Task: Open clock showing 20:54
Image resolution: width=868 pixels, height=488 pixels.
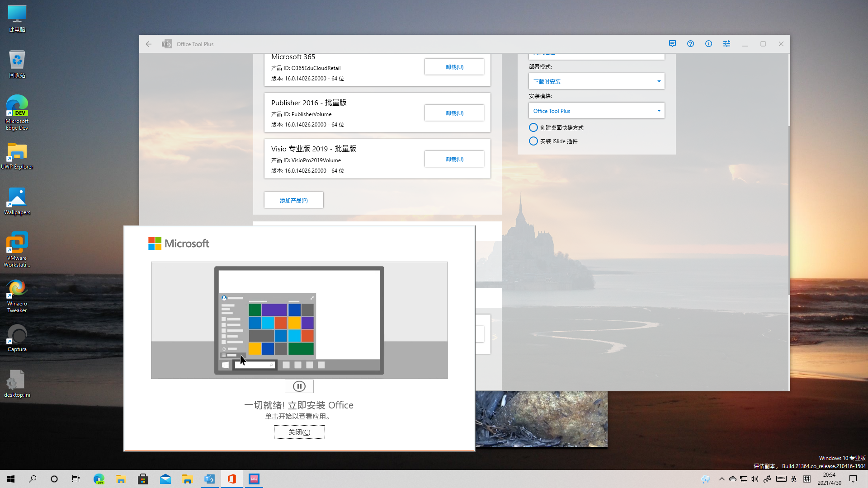Action: click(x=829, y=479)
